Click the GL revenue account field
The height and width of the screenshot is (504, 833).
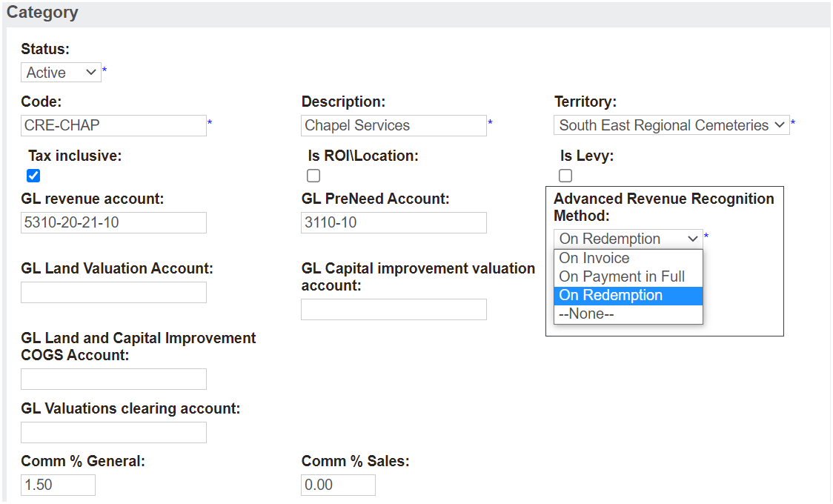(113, 222)
